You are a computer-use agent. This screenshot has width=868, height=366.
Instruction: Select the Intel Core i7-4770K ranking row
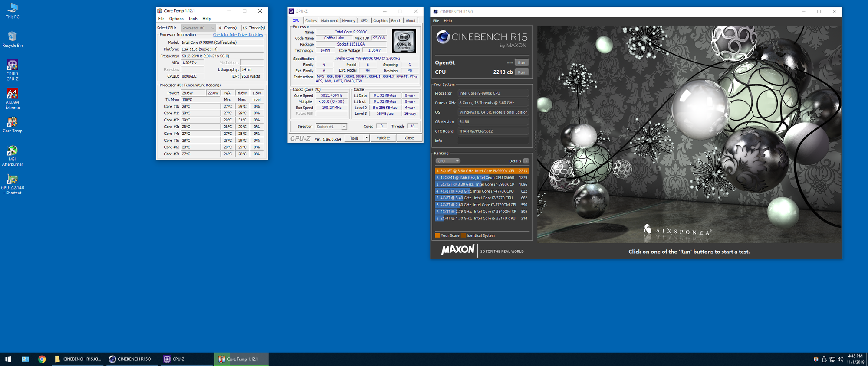tap(482, 191)
